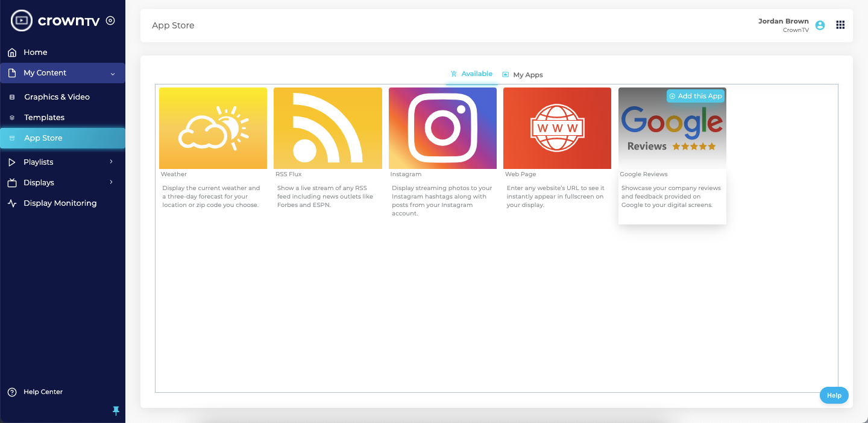Select the Google Reviews app thumbnail
The image size is (868, 423).
click(x=672, y=128)
